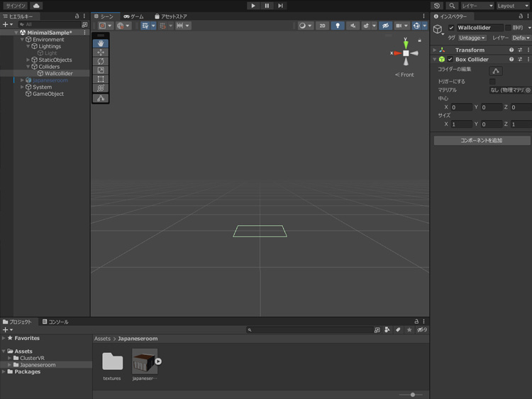Expand the Transform component

[x=435, y=50]
